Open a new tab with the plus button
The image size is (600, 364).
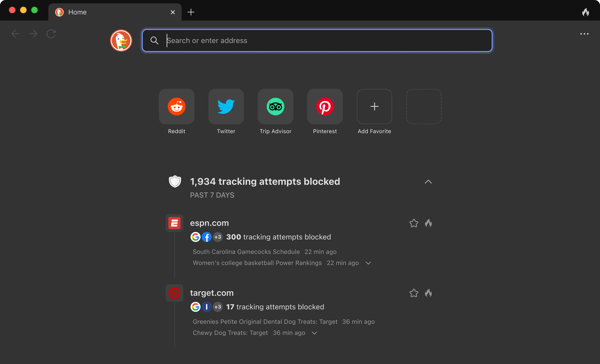(x=191, y=12)
